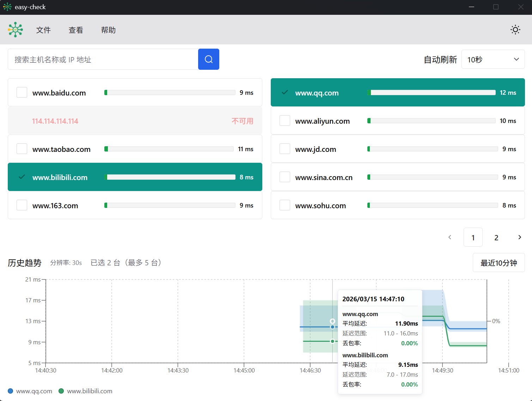Click the easy-check title bar app icon
Screen dimensions: 532x401
coord(7,7)
